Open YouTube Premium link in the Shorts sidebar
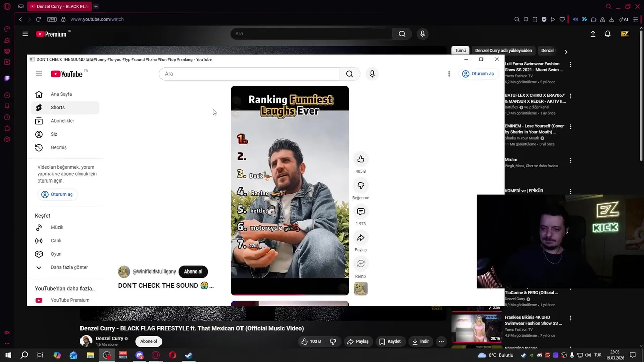The height and width of the screenshot is (362, 644). 65,300
